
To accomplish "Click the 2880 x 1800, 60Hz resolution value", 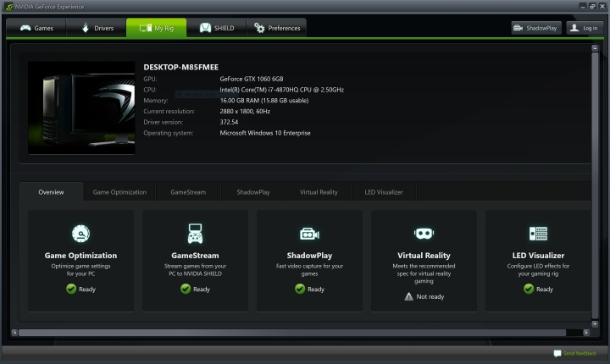I will pos(245,111).
